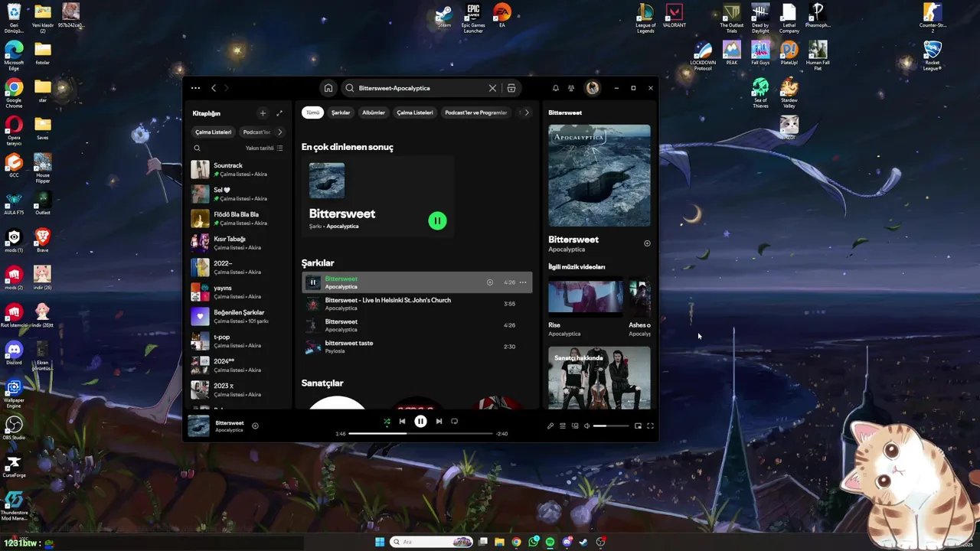
Task: Open yayıns playlist
Action: point(238,292)
